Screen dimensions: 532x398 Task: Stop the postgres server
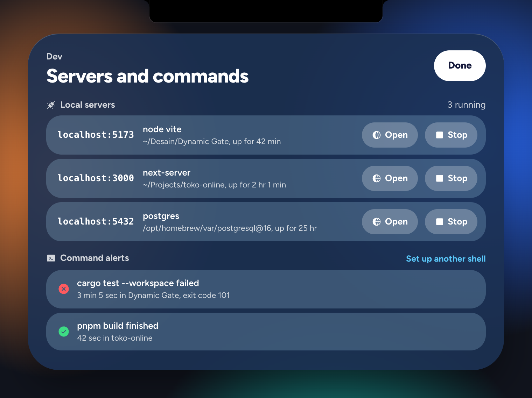(x=451, y=222)
